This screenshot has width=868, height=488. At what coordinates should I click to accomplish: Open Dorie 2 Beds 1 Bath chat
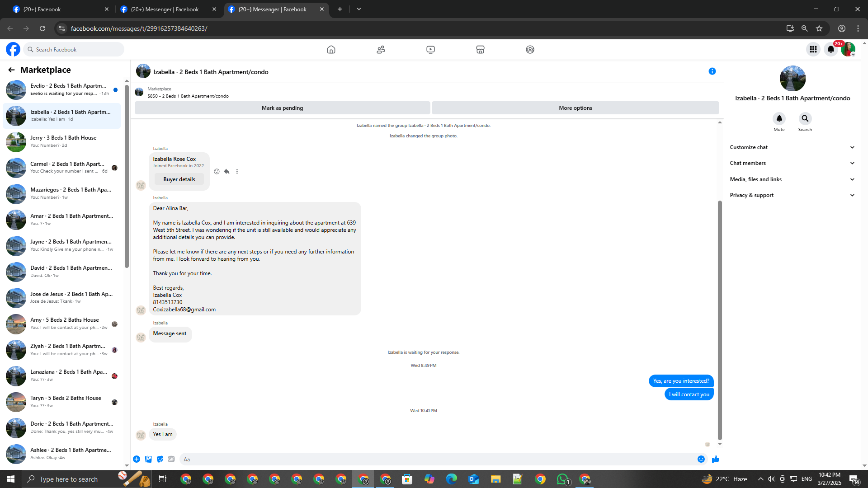[62, 428]
